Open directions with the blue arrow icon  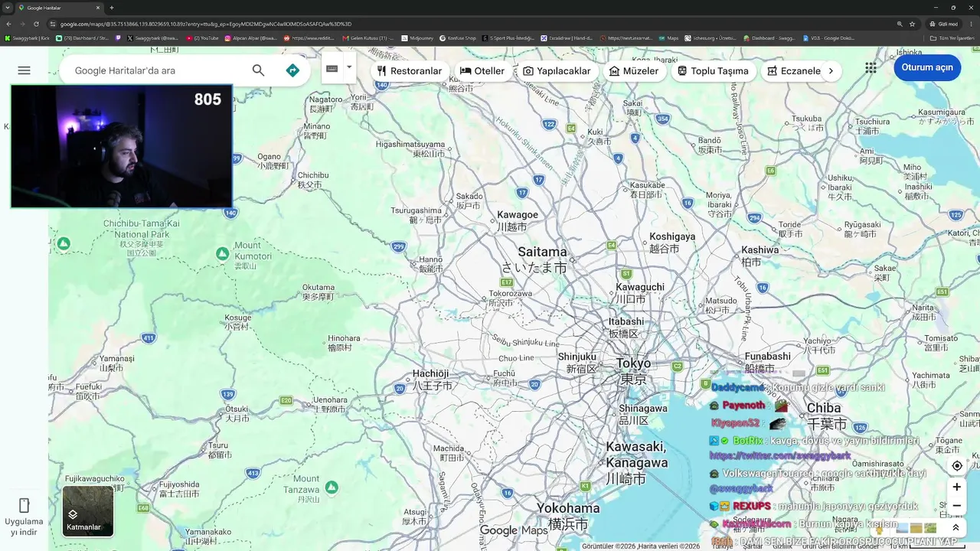(x=292, y=70)
